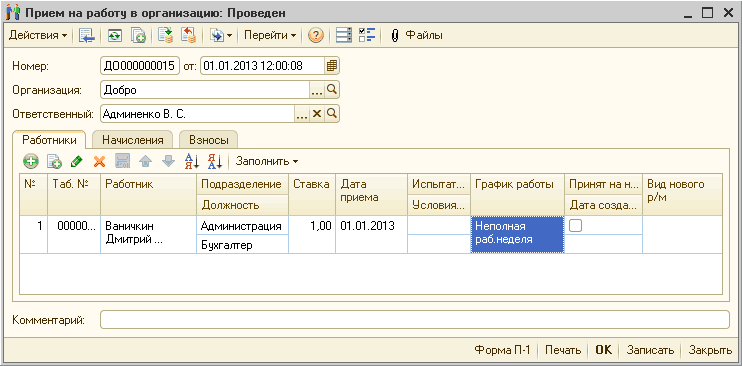742x366 pixels.
Task: Click the grayed finish editing save icon
Action: tap(123, 161)
